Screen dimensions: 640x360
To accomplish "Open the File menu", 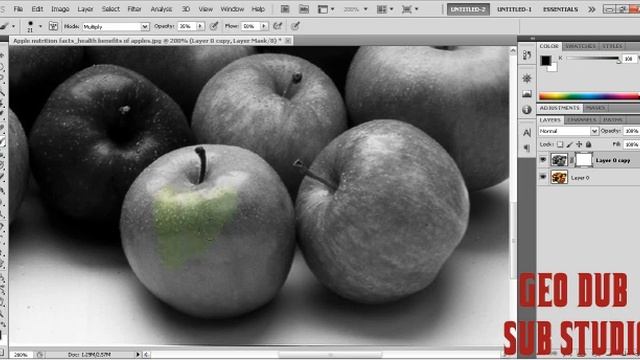I will click(18, 9).
